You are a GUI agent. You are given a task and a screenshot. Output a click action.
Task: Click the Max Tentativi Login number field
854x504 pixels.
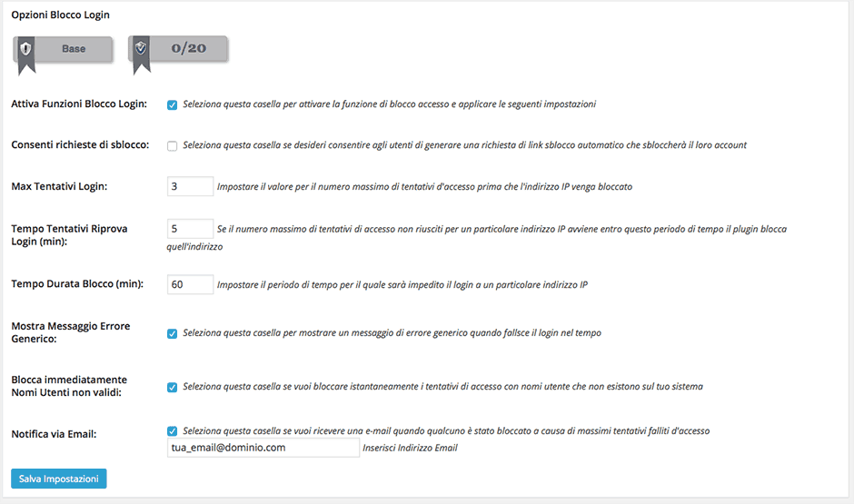tap(191, 186)
